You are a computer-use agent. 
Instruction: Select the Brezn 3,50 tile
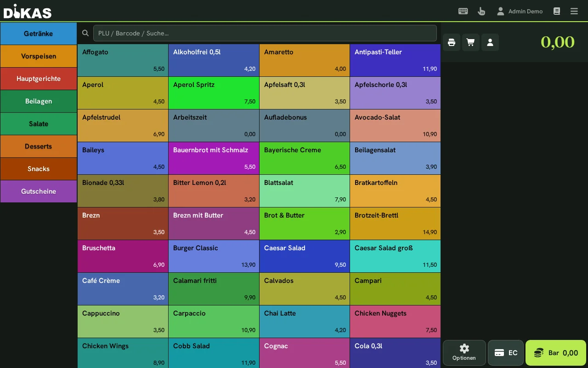click(x=123, y=224)
